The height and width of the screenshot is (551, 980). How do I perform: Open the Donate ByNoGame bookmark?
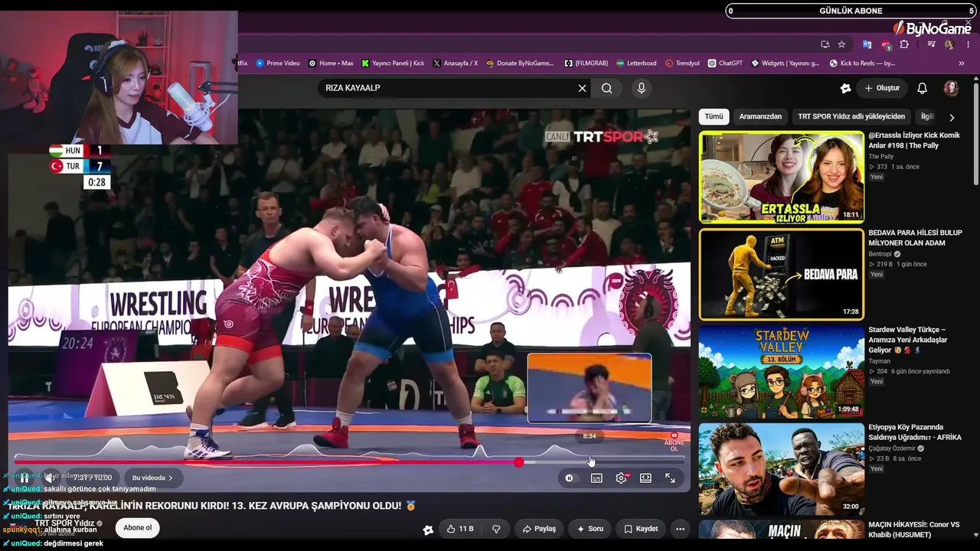click(519, 64)
